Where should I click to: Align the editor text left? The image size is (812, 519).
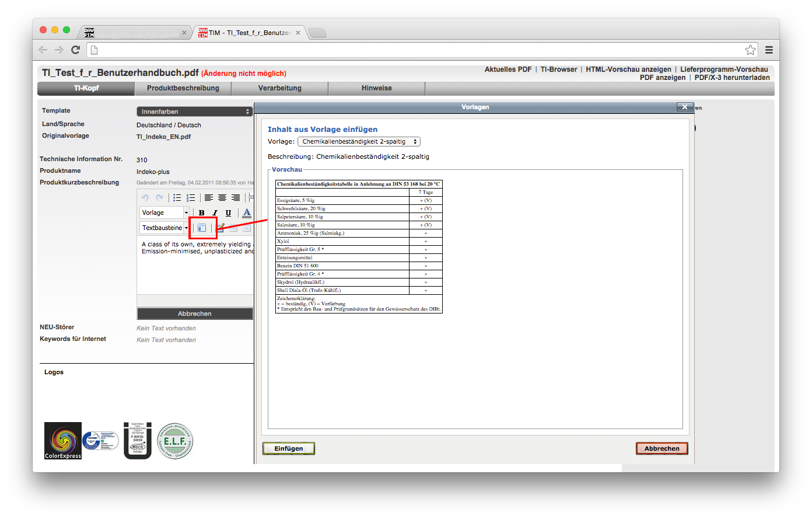(x=208, y=198)
